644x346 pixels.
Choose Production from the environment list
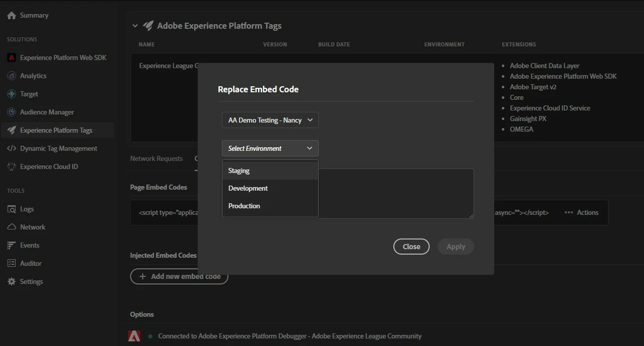point(270,206)
